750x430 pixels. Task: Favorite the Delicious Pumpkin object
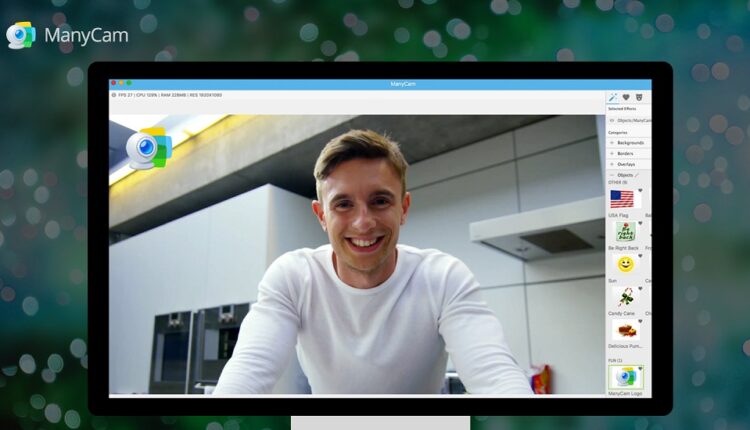pyautogui.click(x=640, y=321)
